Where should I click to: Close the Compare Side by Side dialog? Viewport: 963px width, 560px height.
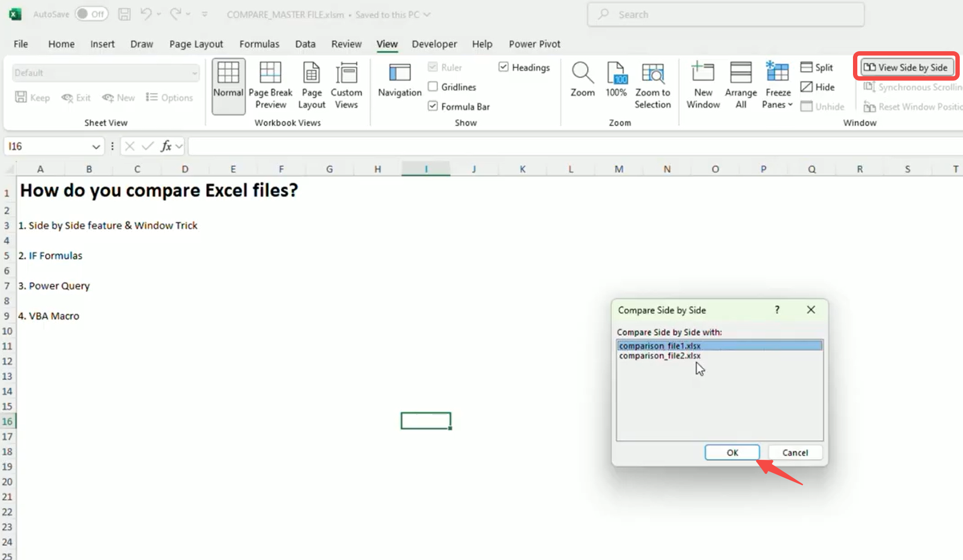(x=811, y=309)
